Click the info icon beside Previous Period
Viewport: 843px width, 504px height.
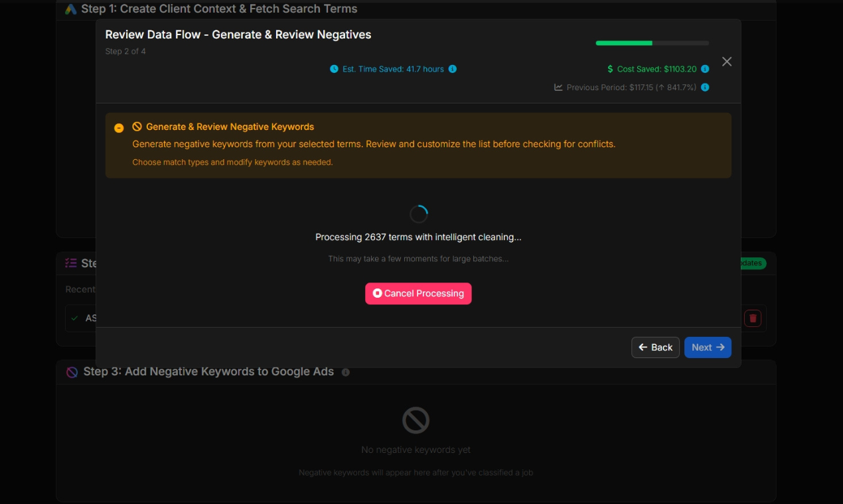(x=705, y=88)
